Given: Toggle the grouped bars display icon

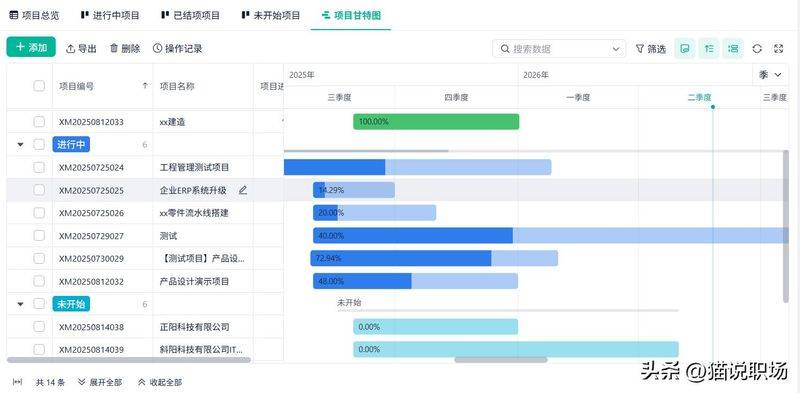Looking at the screenshot, I should [733, 48].
